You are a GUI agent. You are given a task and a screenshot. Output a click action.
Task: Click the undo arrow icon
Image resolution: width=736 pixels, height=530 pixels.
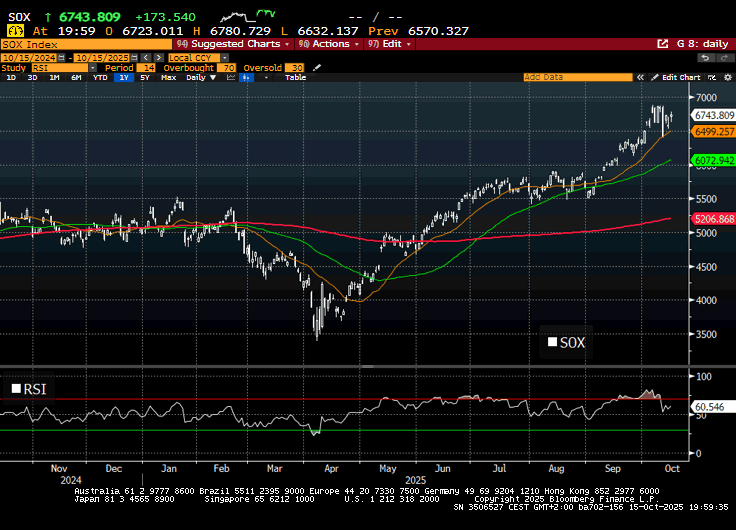(x=703, y=57)
